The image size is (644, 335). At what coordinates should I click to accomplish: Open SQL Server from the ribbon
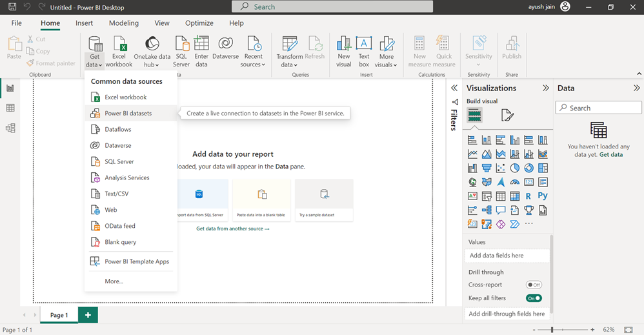coord(181,52)
